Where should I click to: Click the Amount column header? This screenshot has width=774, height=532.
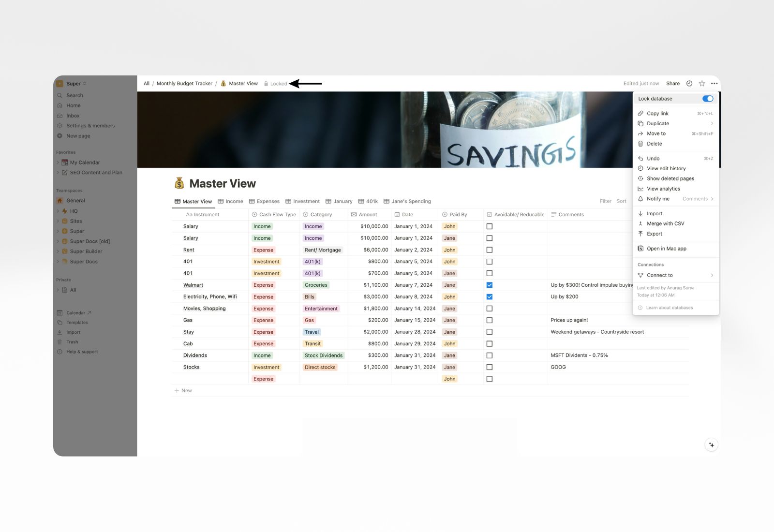pyautogui.click(x=370, y=214)
